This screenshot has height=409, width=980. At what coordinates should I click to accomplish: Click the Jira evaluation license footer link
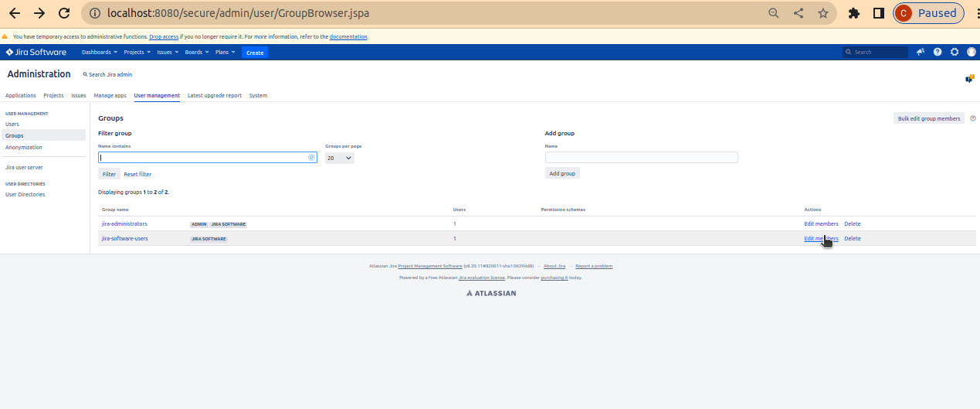(x=482, y=277)
